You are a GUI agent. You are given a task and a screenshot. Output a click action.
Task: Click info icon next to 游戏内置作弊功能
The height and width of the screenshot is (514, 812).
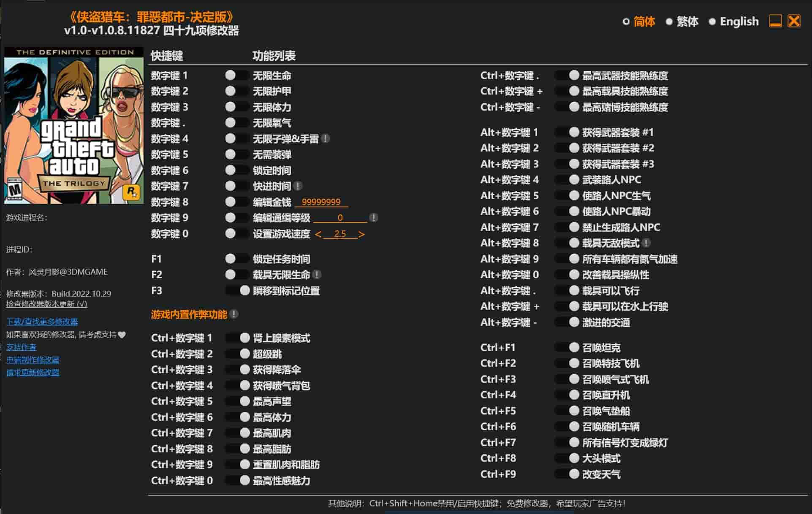pos(234,314)
